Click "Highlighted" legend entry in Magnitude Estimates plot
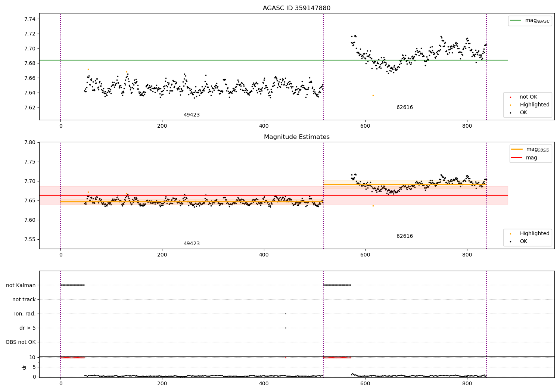The height and width of the screenshot is (392, 560). pos(531,233)
